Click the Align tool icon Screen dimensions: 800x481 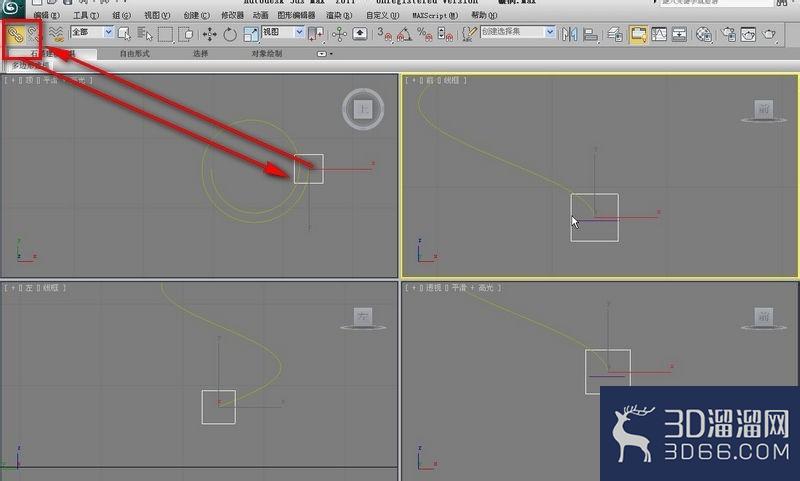point(590,35)
